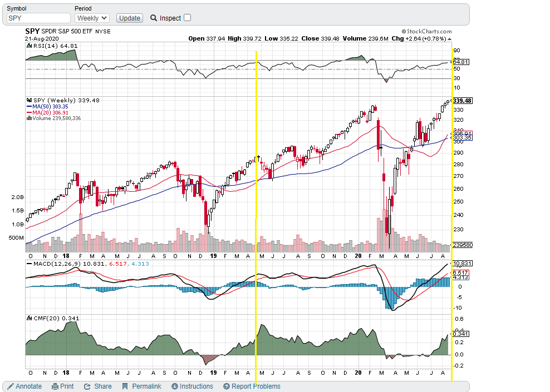This screenshot has height=392, width=550.
Task: Click the CMF(20) 0.341 indicator label
Action: click(x=53, y=319)
